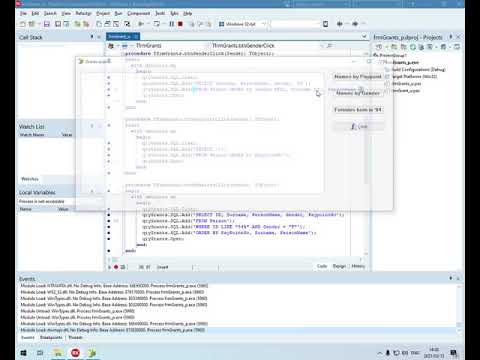Open the Run menu
This screenshot has height=360, width=480.
click(x=118, y=13)
